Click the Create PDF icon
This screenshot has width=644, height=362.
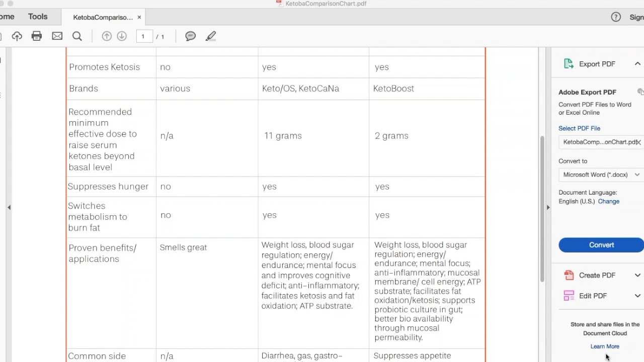(569, 275)
